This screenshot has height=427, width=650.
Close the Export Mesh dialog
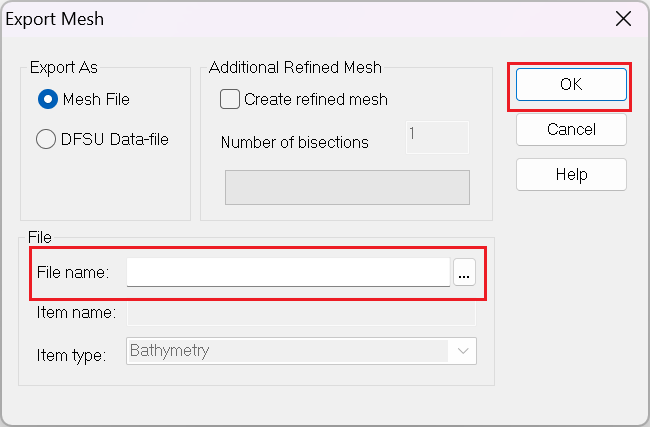point(623,19)
